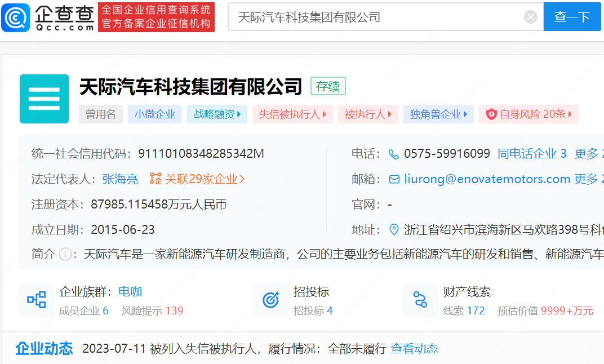
Task: Click 更多 next to email address
Action: pos(586,179)
